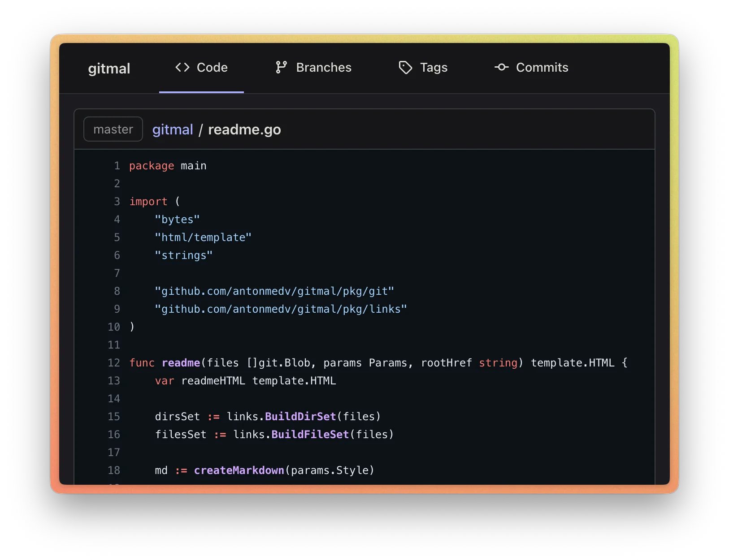Click the 'import' keyword on line 3
The height and width of the screenshot is (560, 729).
click(148, 202)
